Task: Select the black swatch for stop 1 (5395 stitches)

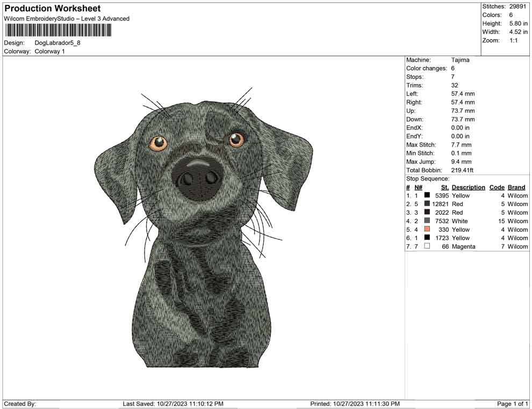Action: (x=427, y=195)
